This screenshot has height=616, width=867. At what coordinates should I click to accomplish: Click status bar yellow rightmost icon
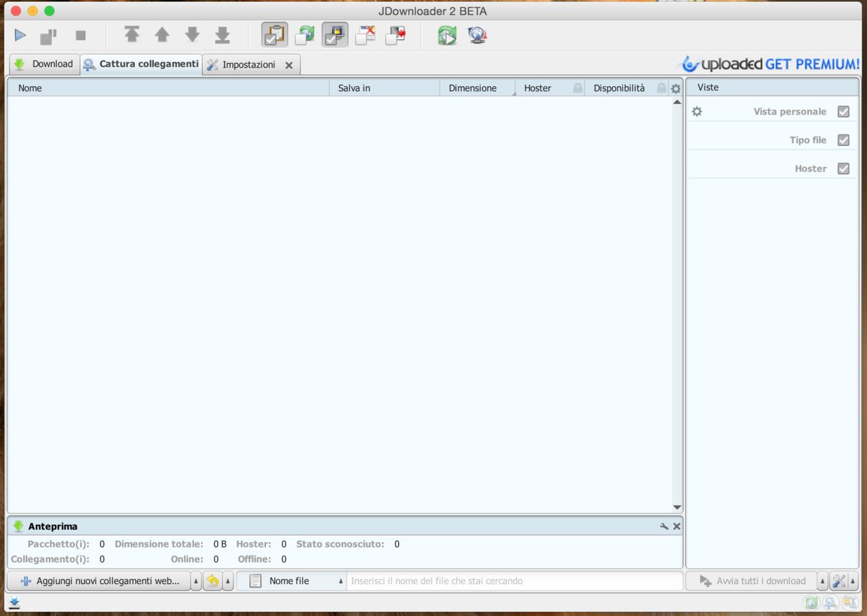click(x=850, y=602)
